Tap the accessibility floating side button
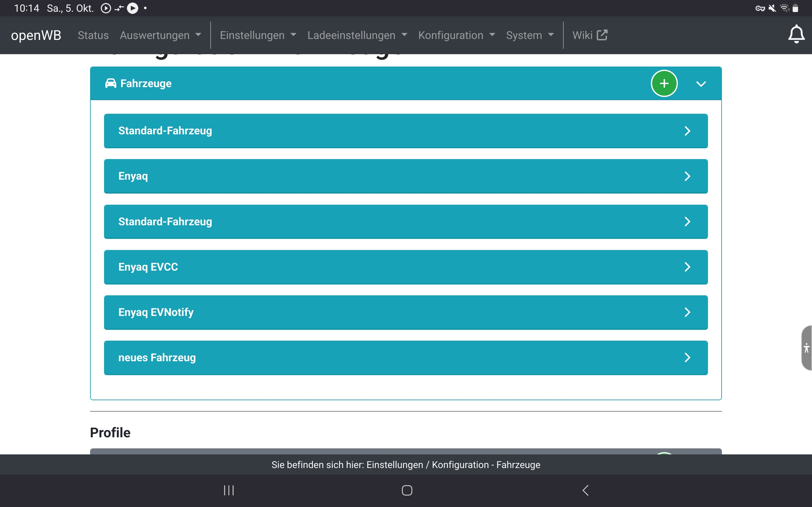The width and height of the screenshot is (812, 507). (806, 348)
